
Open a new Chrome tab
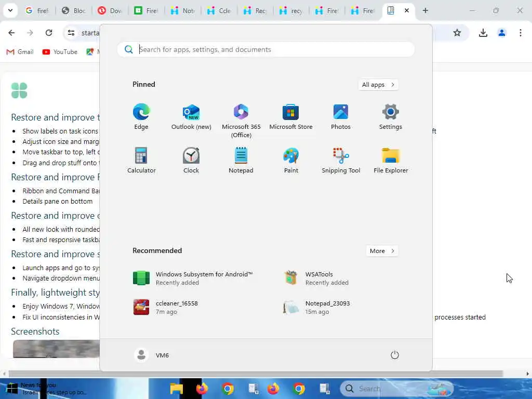(x=425, y=10)
